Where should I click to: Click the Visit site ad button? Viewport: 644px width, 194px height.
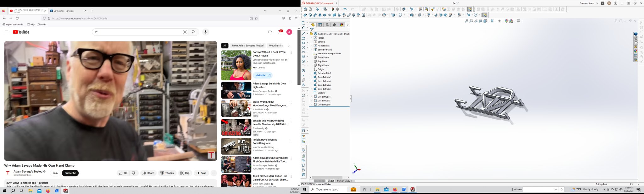(263, 75)
